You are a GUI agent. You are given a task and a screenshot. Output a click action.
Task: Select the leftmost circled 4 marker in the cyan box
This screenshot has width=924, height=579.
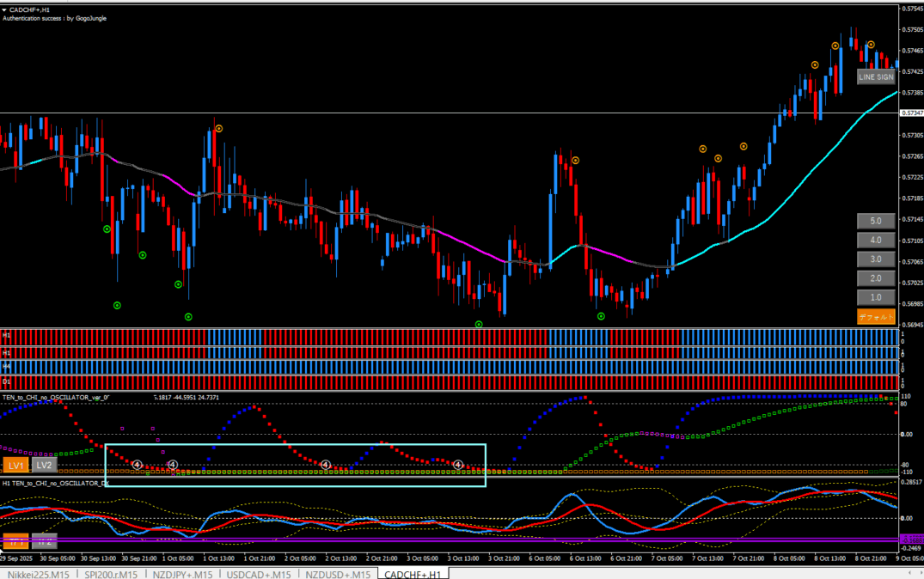coord(137,465)
